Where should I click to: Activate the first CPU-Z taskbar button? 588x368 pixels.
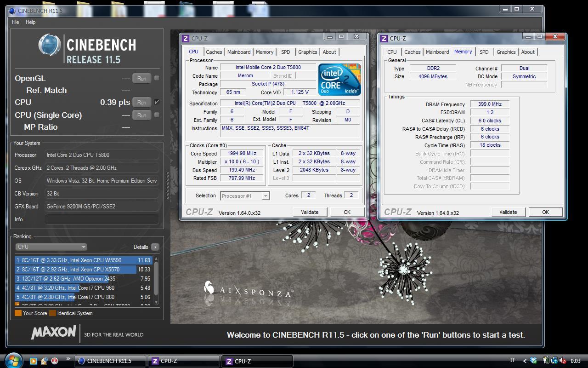(x=183, y=361)
